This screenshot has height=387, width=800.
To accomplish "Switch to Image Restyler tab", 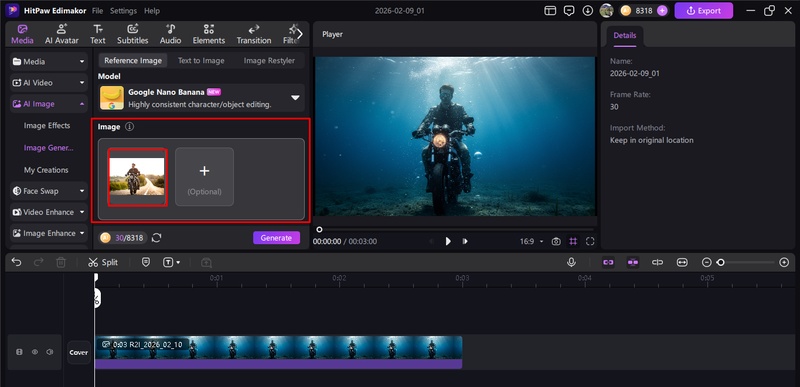I will pos(269,61).
